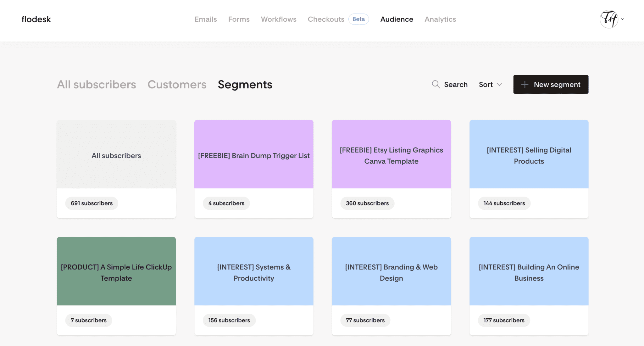The width and height of the screenshot is (644, 346).
Task: Expand sorting options with the Sort chevron arrow
Action: (x=499, y=84)
